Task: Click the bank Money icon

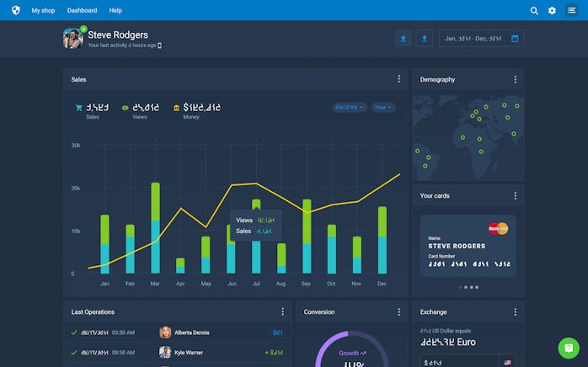Action: pyautogui.click(x=176, y=108)
